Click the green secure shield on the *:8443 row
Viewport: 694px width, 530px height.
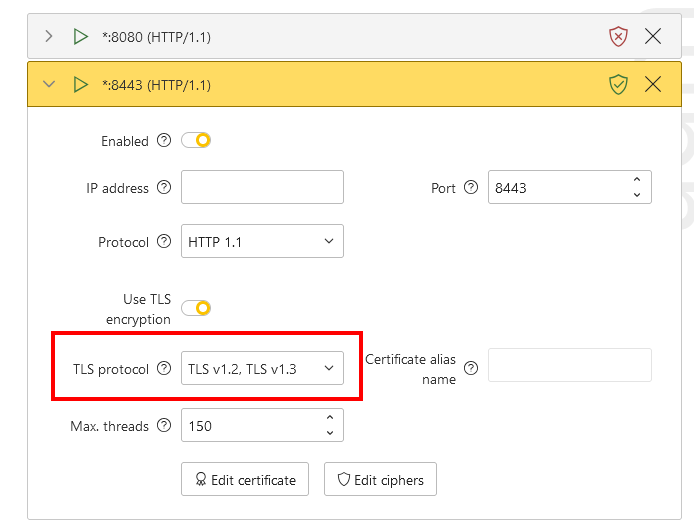[x=618, y=85]
